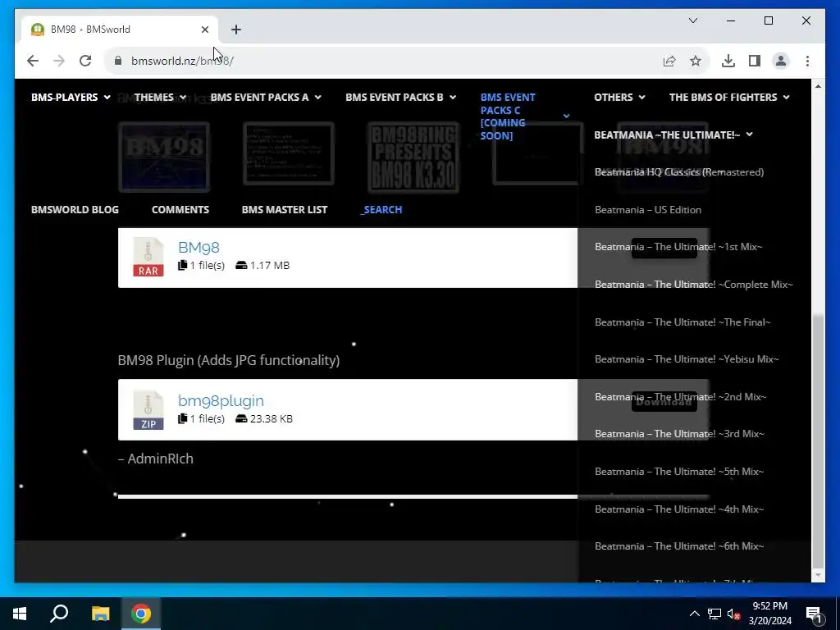Click the bm98plugin ZIP file icon
Screen dimensions: 840x630
tap(148, 410)
